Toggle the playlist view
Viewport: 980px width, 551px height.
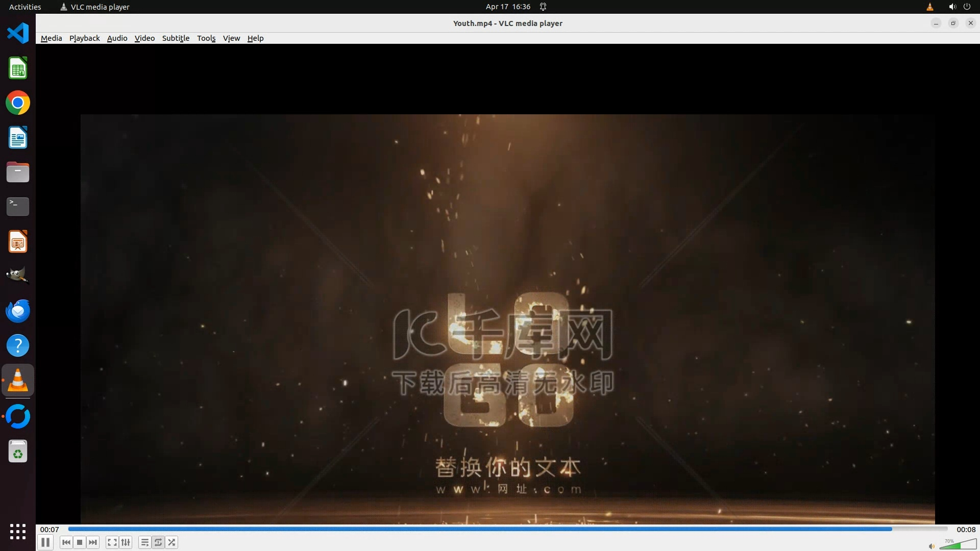(145, 542)
